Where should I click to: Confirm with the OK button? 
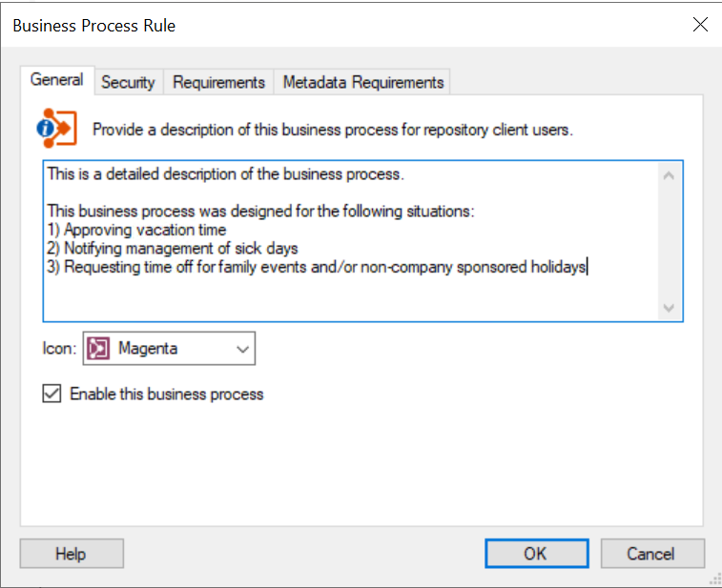pyautogui.click(x=535, y=554)
